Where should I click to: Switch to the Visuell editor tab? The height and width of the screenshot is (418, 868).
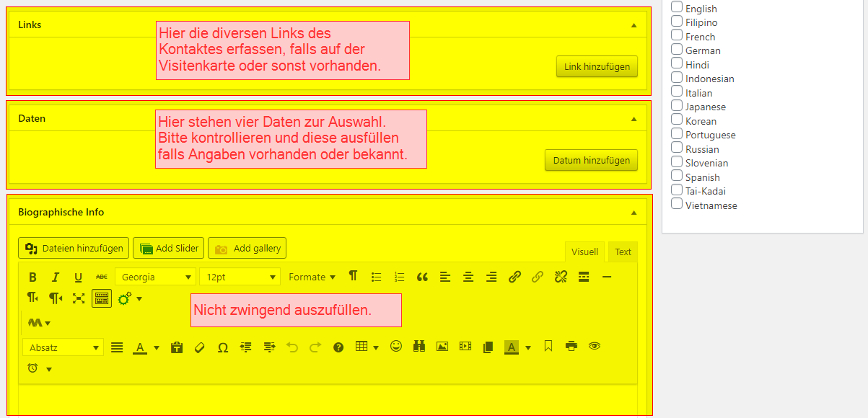click(584, 252)
